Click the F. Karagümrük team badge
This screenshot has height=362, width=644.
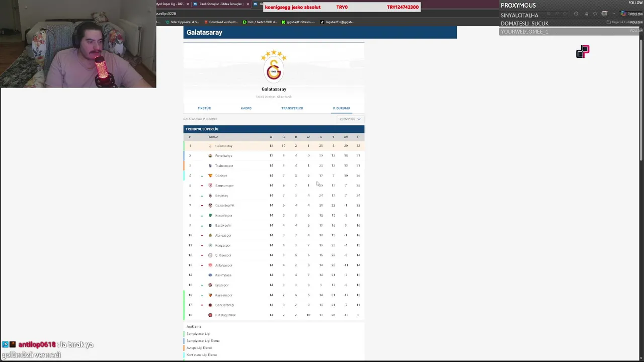click(x=210, y=315)
